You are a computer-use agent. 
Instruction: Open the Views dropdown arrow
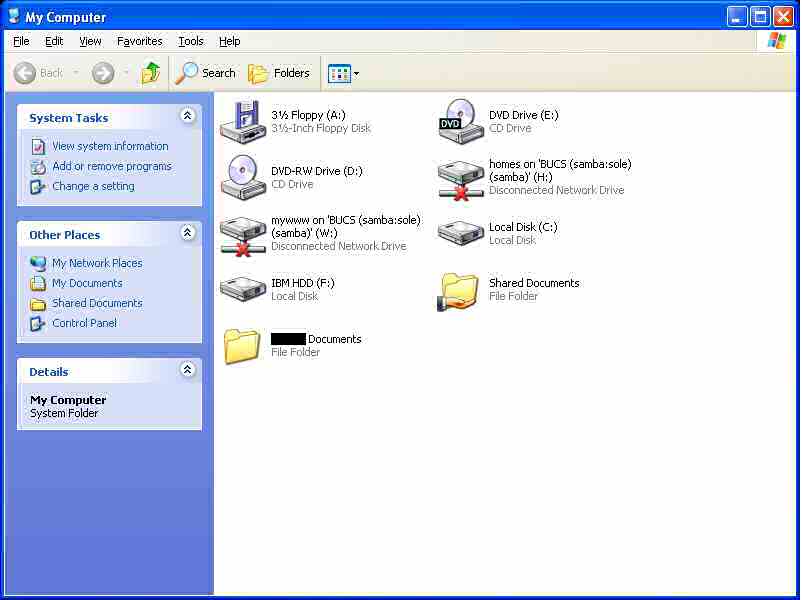[357, 74]
